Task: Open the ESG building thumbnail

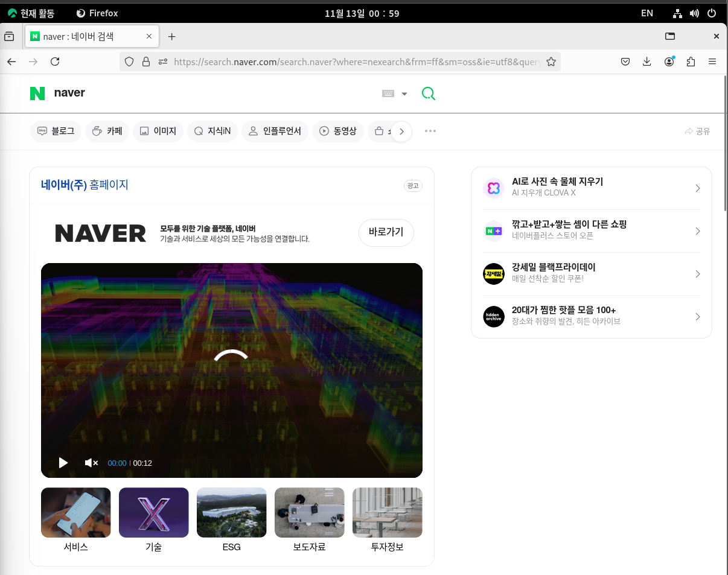Action: tap(232, 512)
